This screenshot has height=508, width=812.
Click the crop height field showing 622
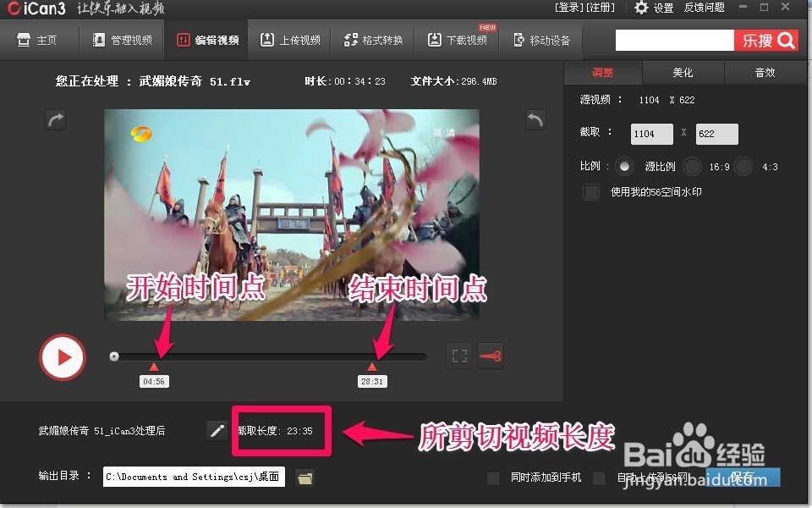[716, 135]
